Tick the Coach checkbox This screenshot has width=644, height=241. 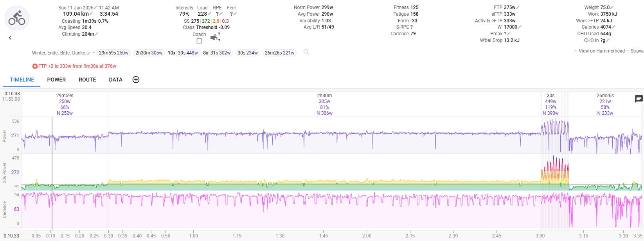pyautogui.click(x=199, y=41)
